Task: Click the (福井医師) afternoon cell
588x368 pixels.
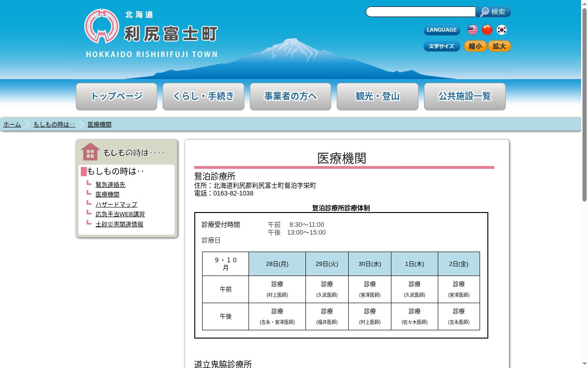Action: 327,316
